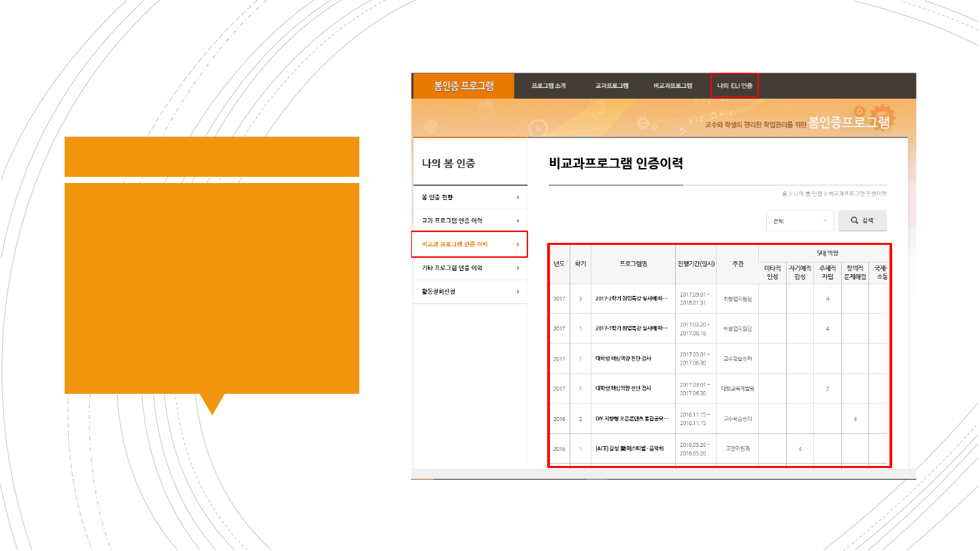Click the 봄인증 프로그램 logo
The height and width of the screenshot is (551, 980).
pyautogui.click(x=463, y=86)
